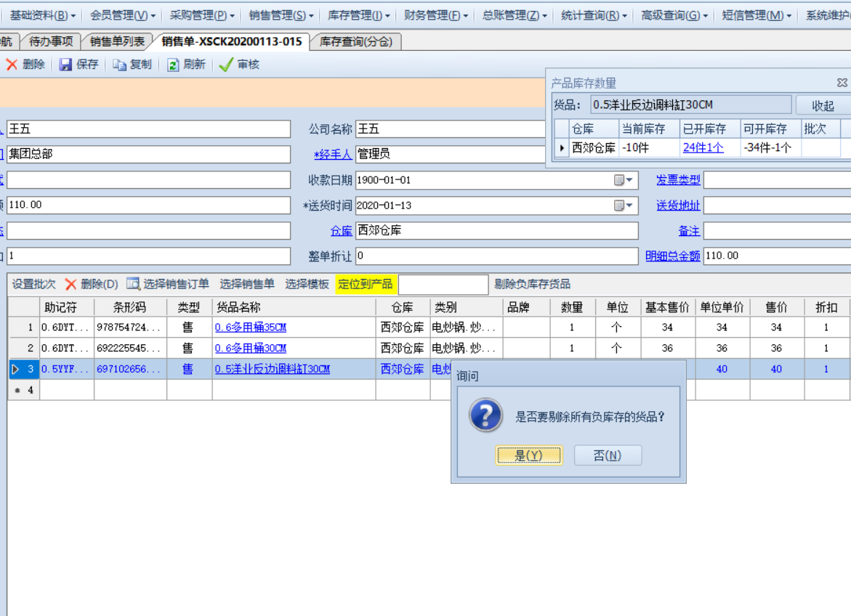Open the 采购管理(P) menu

(x=202, y=15)
